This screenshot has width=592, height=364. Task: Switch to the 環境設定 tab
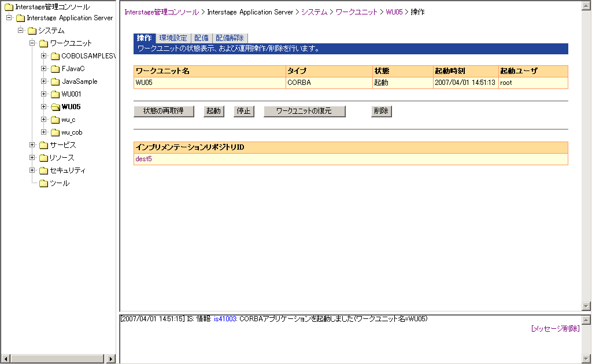click(173, 38)
